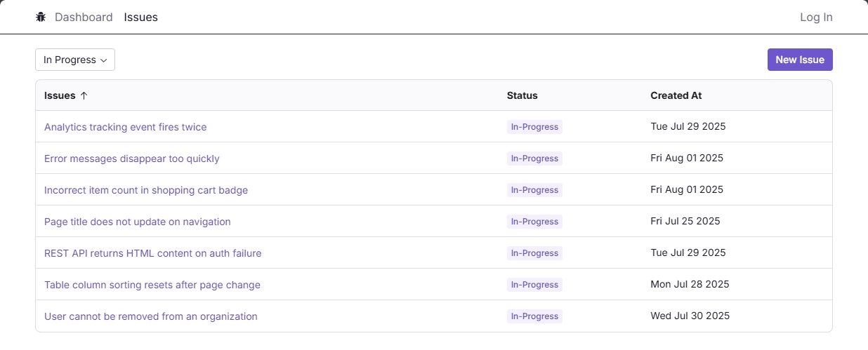Select the Issues nav item
Image resolution: width=868 pixels, height=350 pixels.
[x=140, y=17]
